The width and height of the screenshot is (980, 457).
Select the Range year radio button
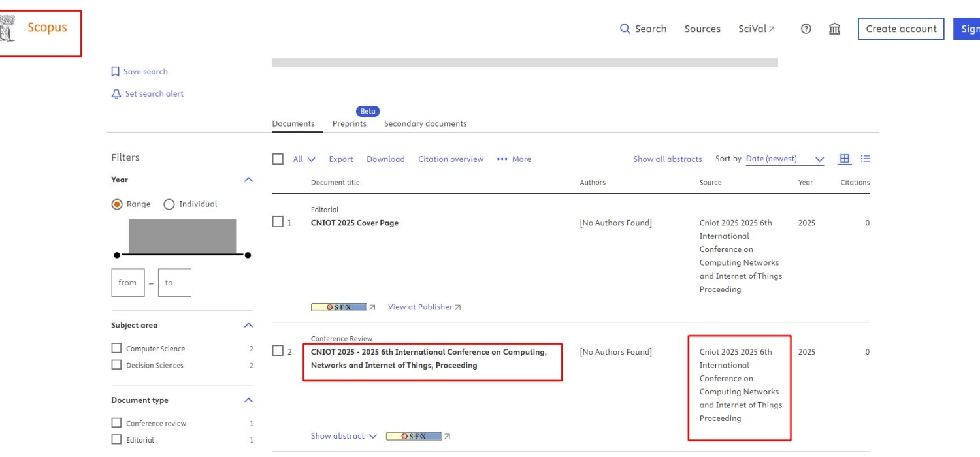pos(117,204)
